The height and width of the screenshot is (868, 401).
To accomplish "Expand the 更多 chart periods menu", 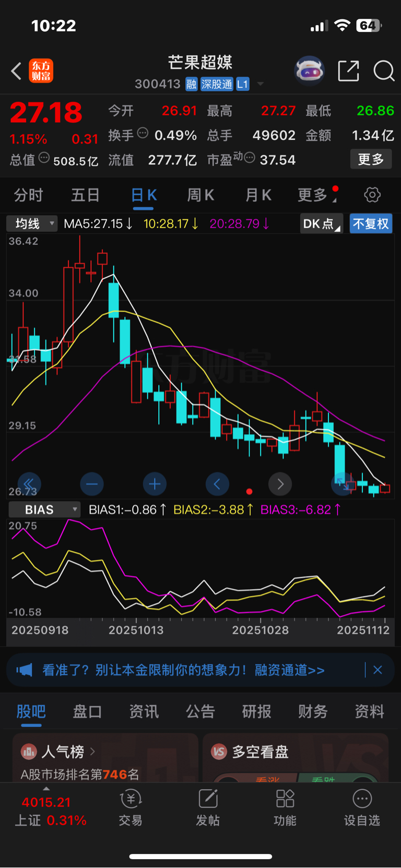I will 316,195.
